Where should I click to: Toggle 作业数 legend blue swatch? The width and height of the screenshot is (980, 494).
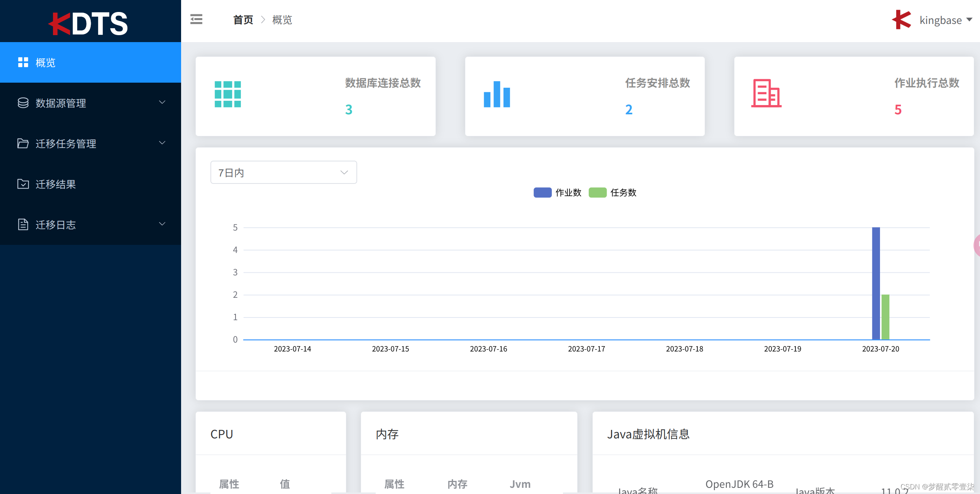coord(543,192)
